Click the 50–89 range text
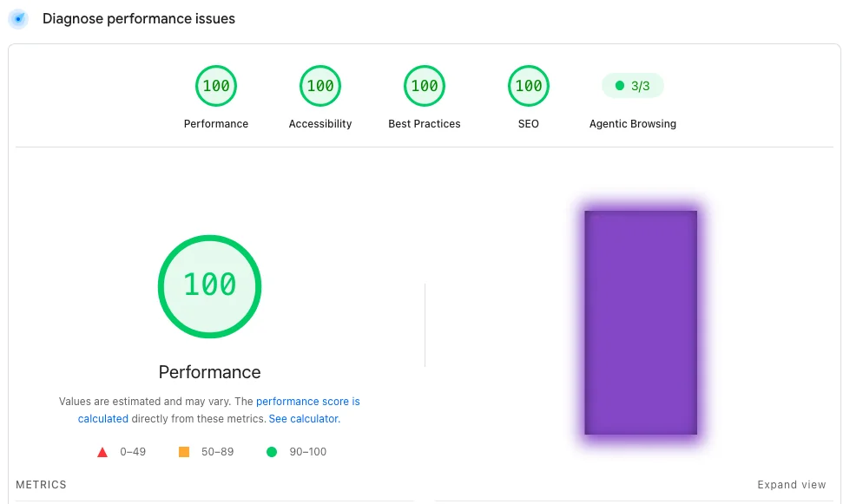This screenshot has height=504, width=843. 218,452
